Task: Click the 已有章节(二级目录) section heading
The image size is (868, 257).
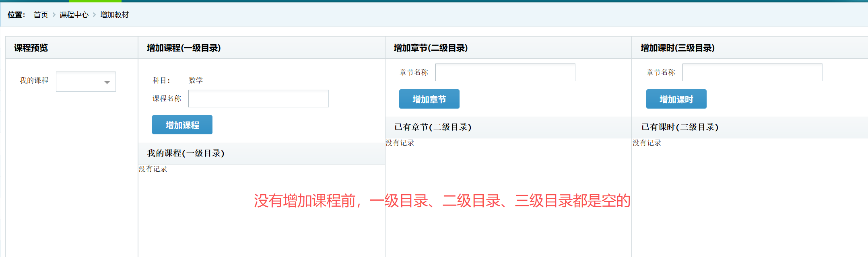Action: point(433,127)
